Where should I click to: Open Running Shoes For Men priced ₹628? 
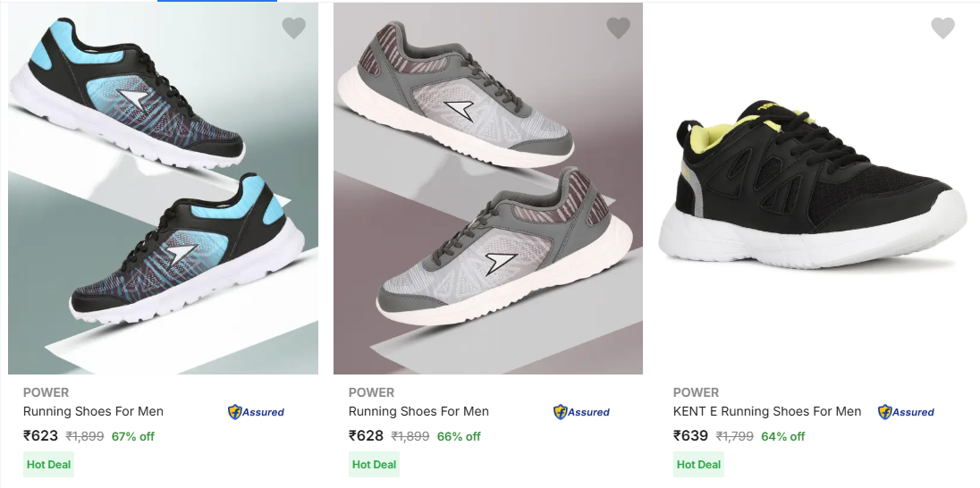418,412
